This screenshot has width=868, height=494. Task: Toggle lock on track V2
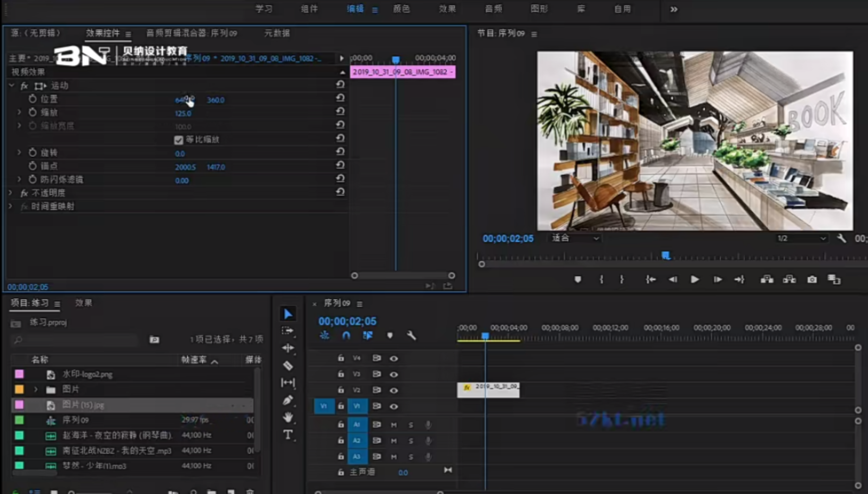(341, 390)
